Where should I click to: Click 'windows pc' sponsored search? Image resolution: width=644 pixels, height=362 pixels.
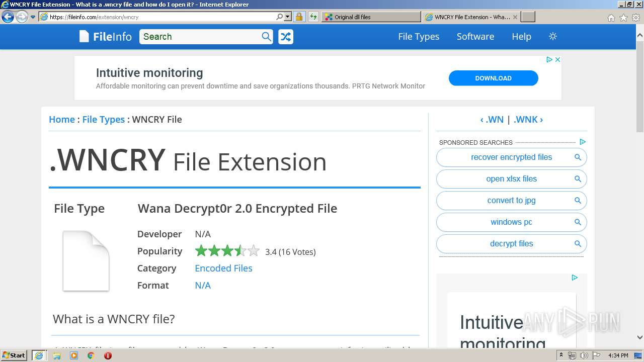[511, 222]
